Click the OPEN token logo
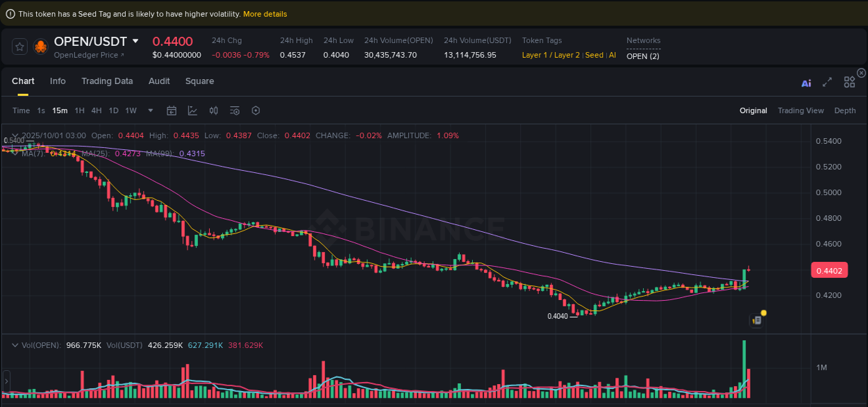This screenshot has width=868, height=407. click(40, 47)
